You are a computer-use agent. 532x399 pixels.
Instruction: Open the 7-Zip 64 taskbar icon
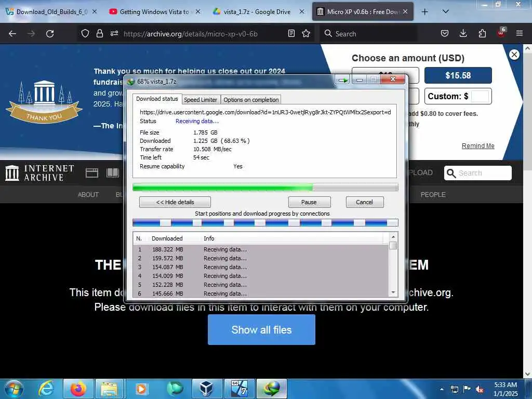239,389
